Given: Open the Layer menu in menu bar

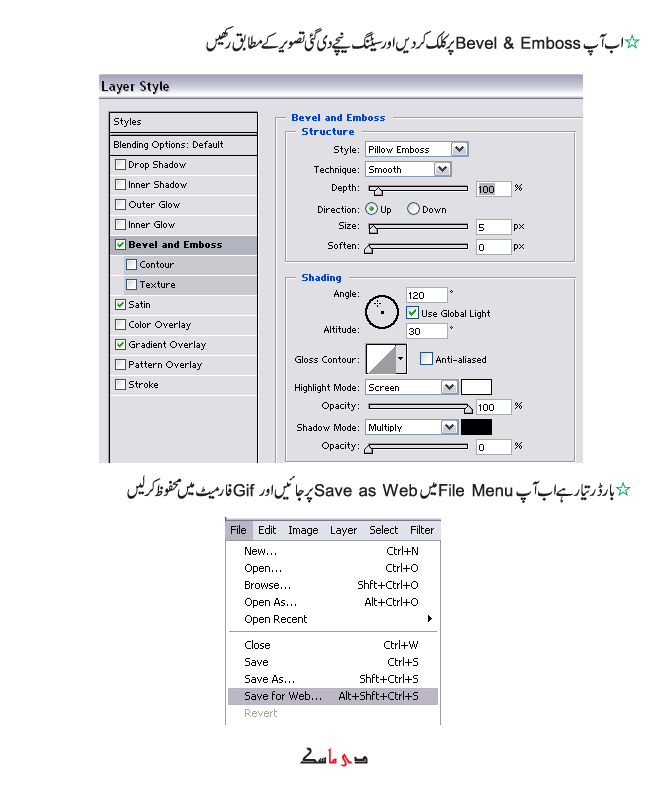Looking at the screenshot, I should pos(344,530).
